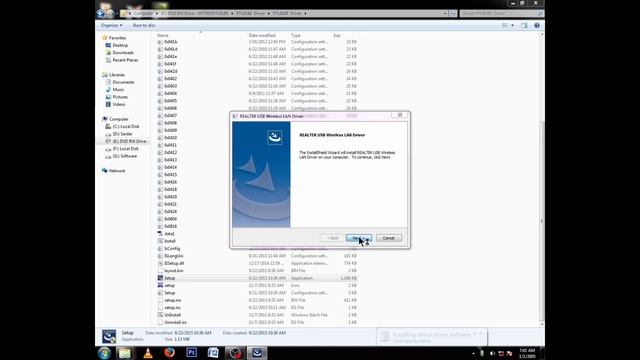The image size is (640, 360).
Task: Click the installing device driver notification
Action: (x=432, y=337)
